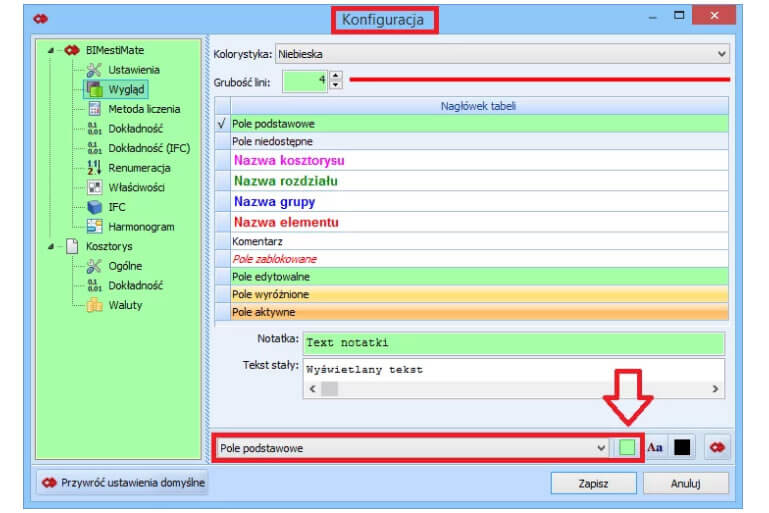Select the Pole edytowalne row
This screenshot has height=513, width=769.
(479, 277)
